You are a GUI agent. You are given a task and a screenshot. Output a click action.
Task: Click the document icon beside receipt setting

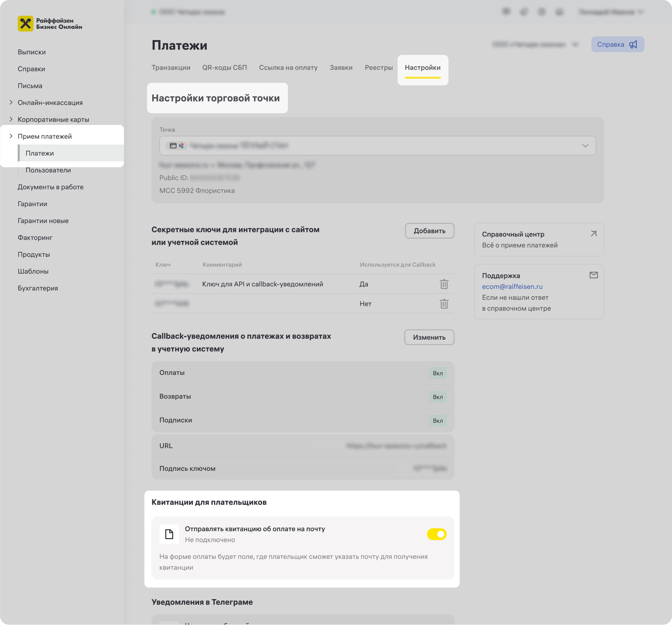pos(169,534)
